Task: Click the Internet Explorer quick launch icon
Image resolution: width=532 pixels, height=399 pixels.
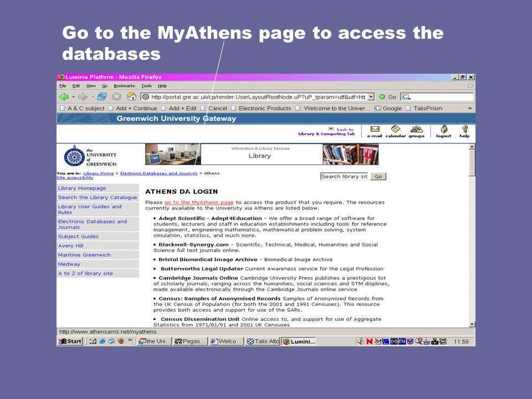Action: coord(102,341)
